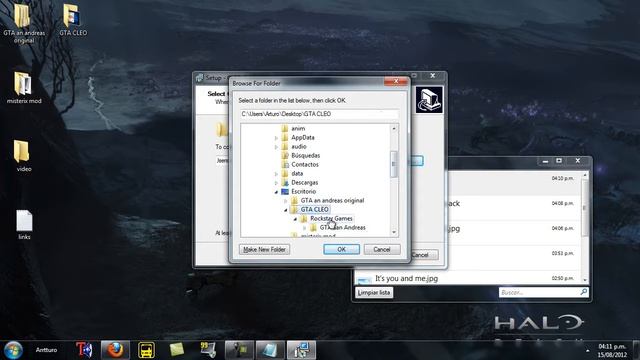The height and width of the screenshot is (360, 640).
Task: Click Make New Folder button
Action: pos(264,249)
